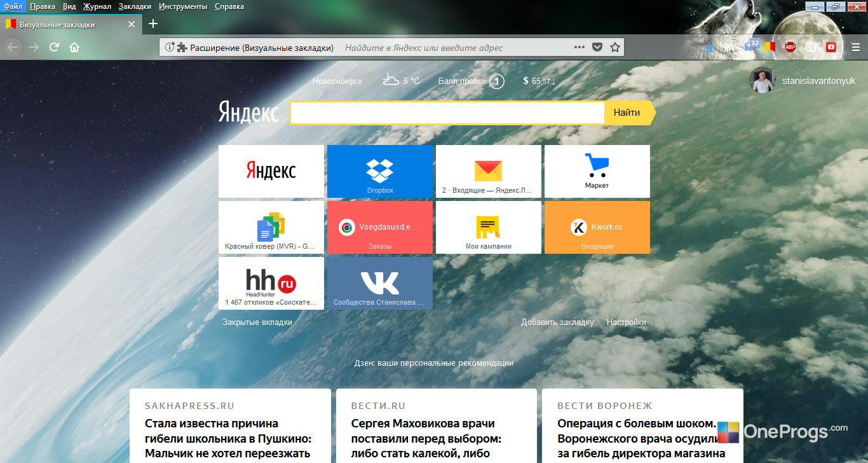Open the Красный ковер (MVR) Google Docs tile
This screenshot has height=463, width=868.
tap(271, 227)
